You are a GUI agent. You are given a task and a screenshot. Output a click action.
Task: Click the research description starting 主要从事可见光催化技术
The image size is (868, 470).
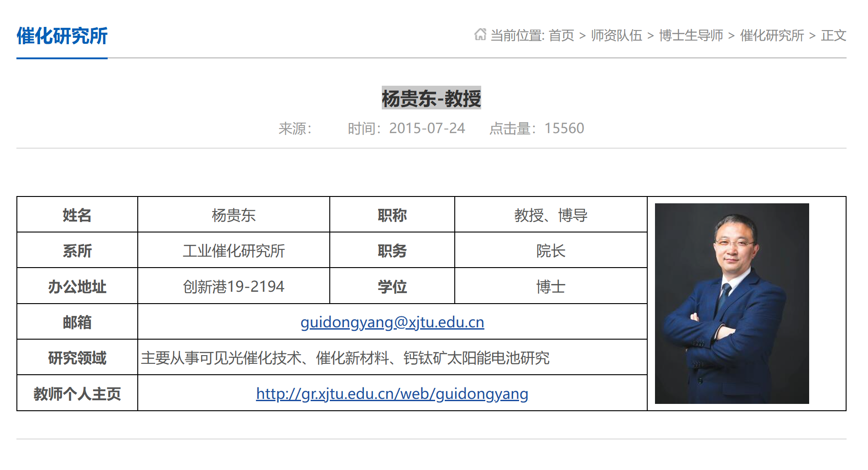[345, 358]
